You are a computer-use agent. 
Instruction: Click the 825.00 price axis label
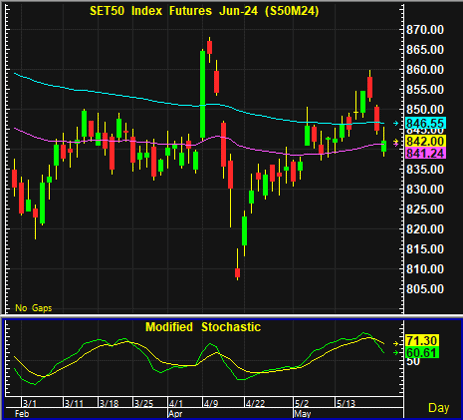click(x=425, y=209)
